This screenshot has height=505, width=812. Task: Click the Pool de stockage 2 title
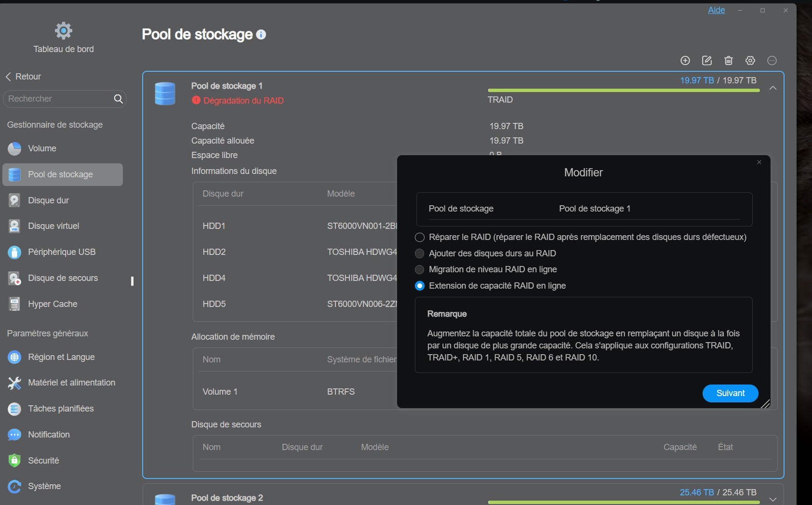[227, 498]
